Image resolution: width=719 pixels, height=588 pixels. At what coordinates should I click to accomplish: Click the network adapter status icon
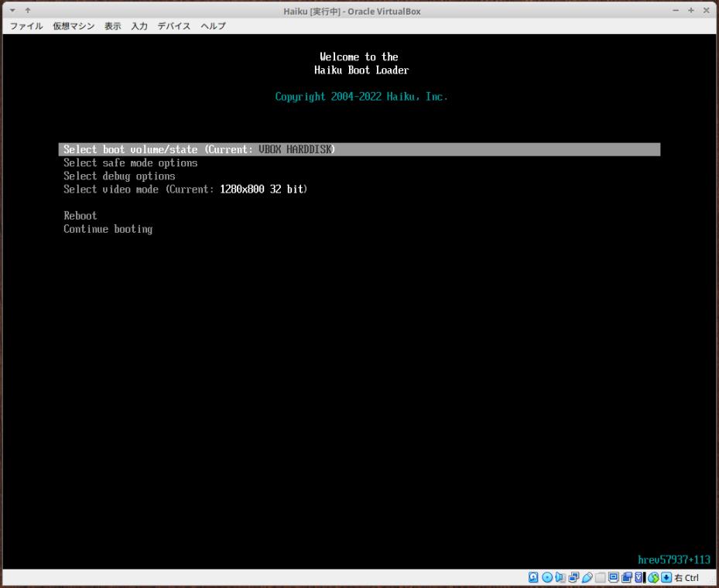pyautogui.click(x=574, y=577)
